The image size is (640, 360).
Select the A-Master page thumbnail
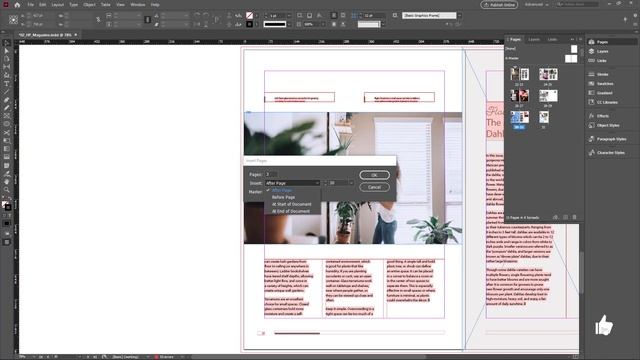pos(571,58)
